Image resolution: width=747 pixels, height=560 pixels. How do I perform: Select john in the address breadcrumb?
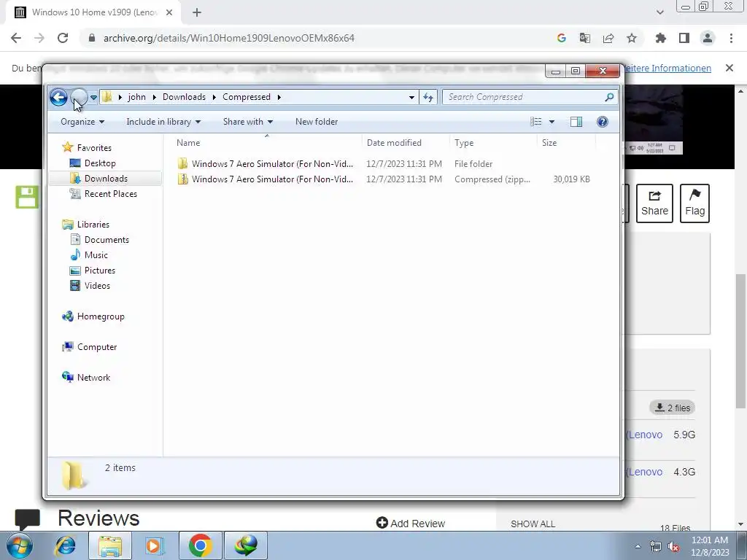(x=136, y=97)
